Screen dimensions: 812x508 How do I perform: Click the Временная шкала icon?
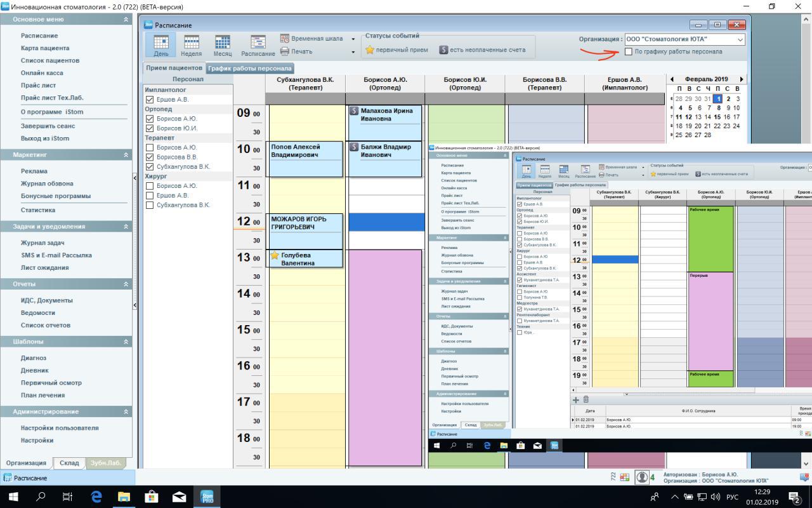285,39
